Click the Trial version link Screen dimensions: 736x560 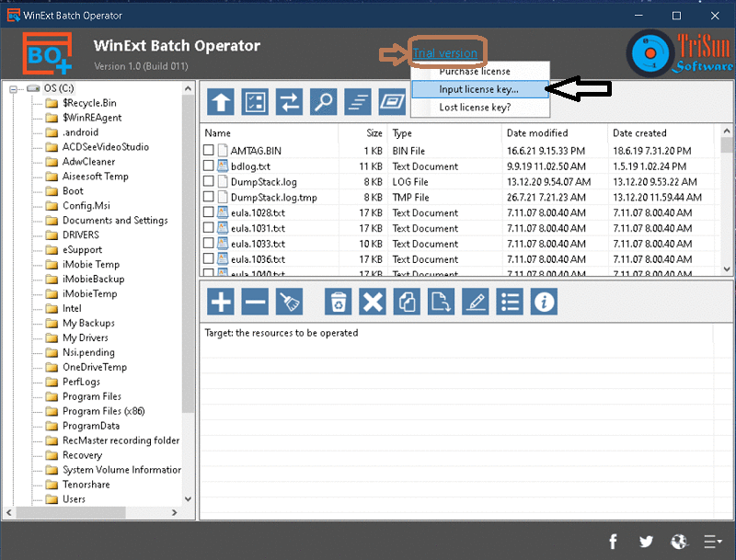447,51
